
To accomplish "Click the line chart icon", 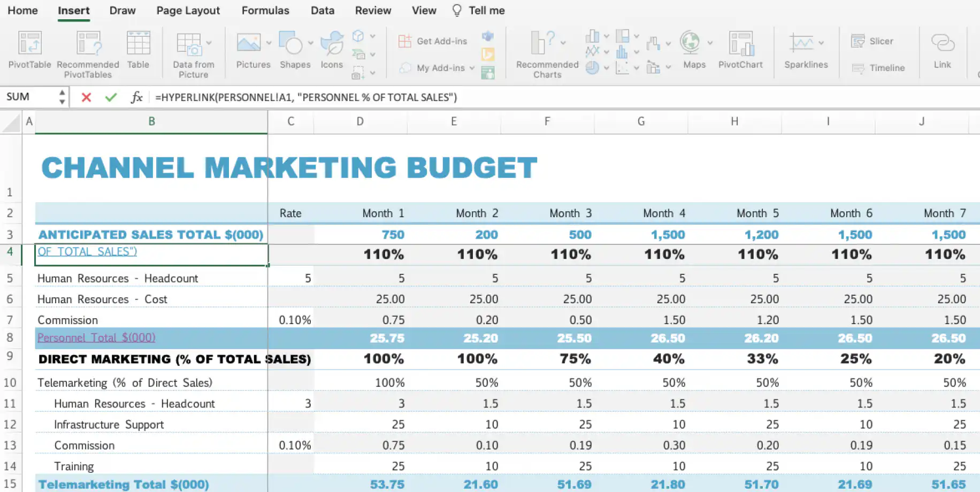I will click(x=592, y=52).
